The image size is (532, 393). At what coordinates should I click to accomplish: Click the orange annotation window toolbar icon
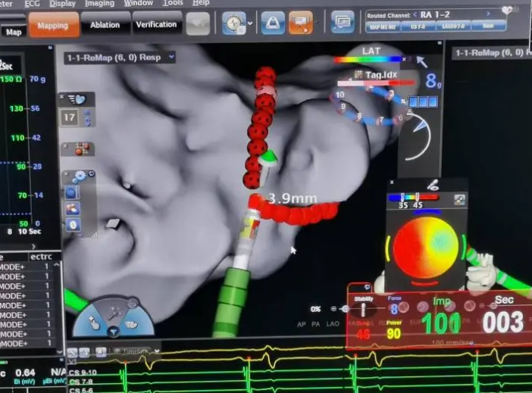pos(300,24)
